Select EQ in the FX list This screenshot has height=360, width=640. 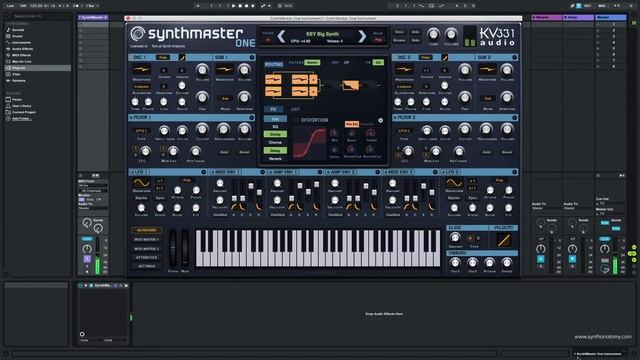point(275,127)
